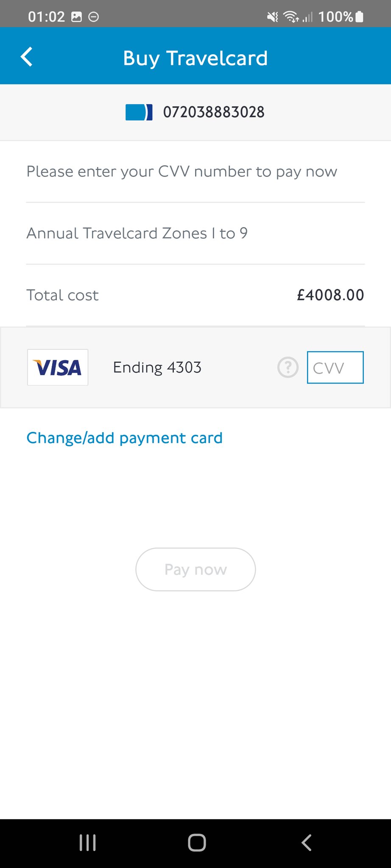Tap the Buy Travelcard header title
391x868 pixels.
(x=195, y=58)
